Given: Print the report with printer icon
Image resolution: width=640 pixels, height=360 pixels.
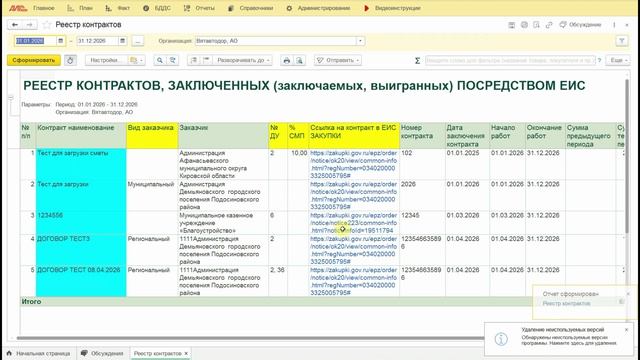Looking at the screenshot, I should 287,60.
